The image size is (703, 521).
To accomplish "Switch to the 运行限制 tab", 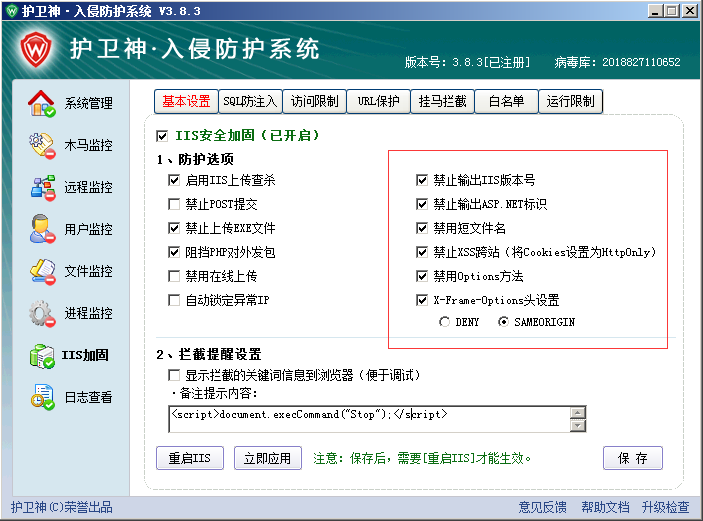I will (x=571, y=102).
